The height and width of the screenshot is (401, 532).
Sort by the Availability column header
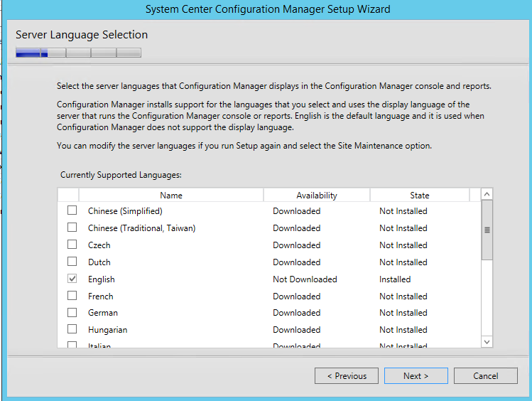click(x=317, y=196)
